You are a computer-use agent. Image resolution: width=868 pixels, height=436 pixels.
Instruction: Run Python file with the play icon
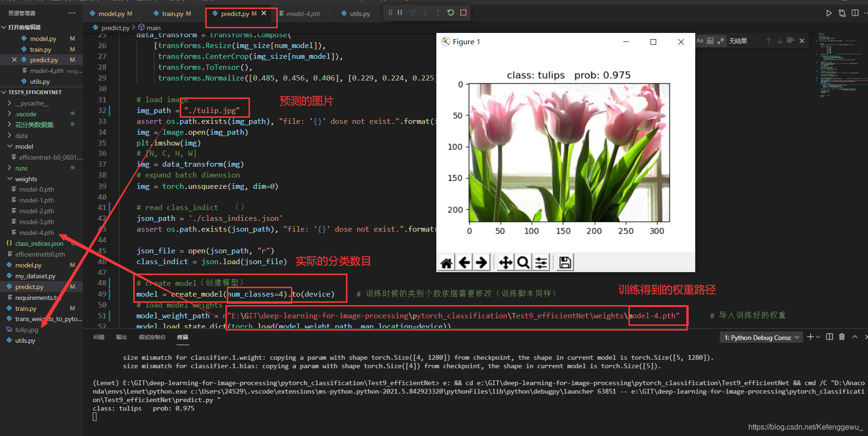click(x=829, y=13)
